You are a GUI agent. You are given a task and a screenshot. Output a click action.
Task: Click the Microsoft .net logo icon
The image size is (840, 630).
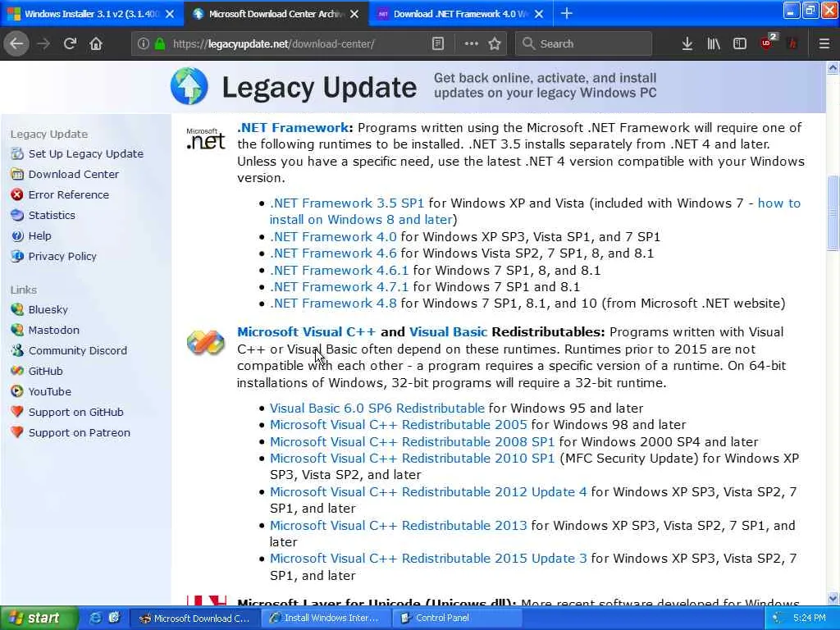click(205, 138)
